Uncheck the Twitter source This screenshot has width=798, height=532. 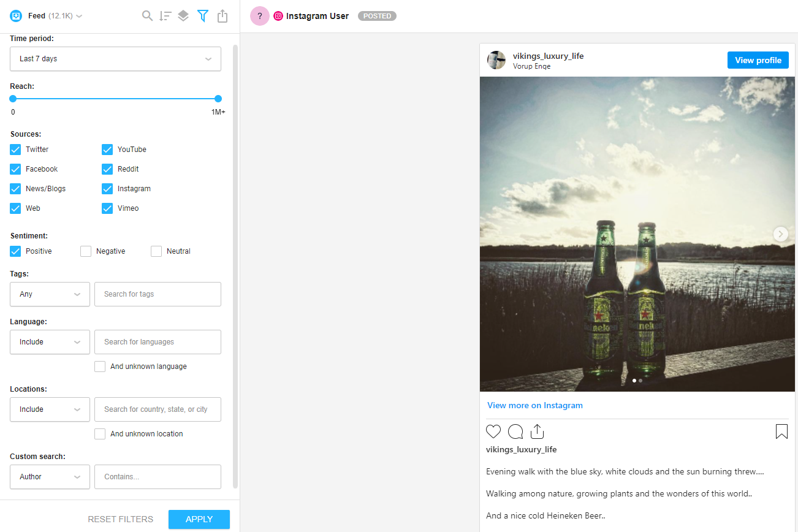(x=15, y=150)
